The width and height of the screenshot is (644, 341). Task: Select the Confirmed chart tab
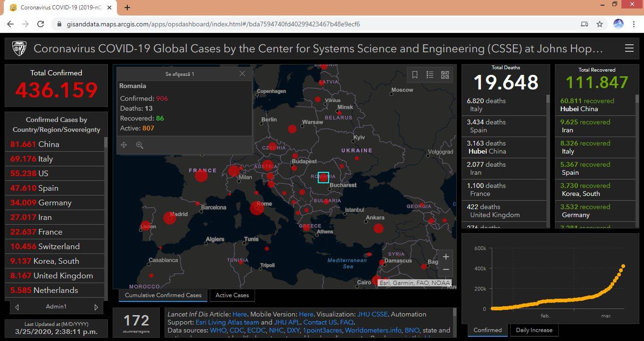[487, 330]
